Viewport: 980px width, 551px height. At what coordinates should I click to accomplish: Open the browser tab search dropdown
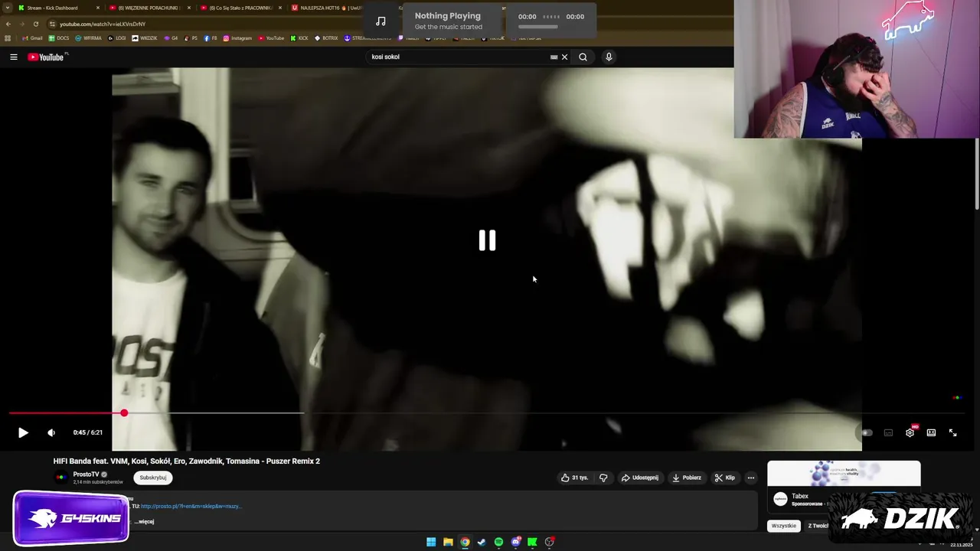7,8
